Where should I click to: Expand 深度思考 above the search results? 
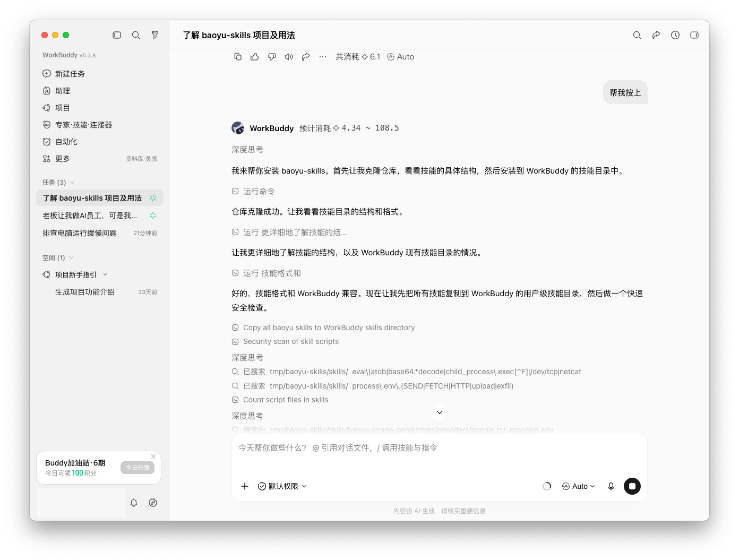click(x=247, y=358)
